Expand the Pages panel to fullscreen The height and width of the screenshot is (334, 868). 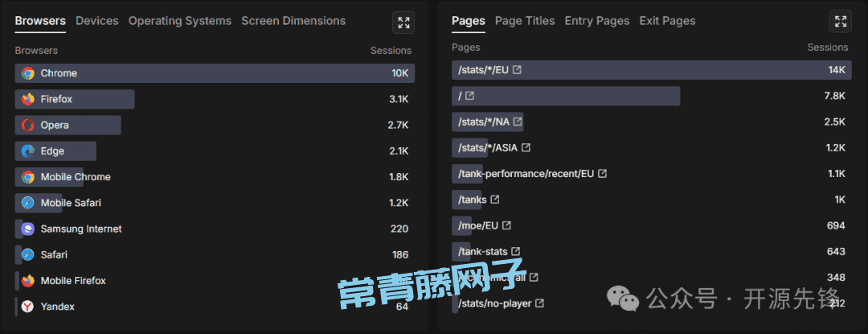841,22
